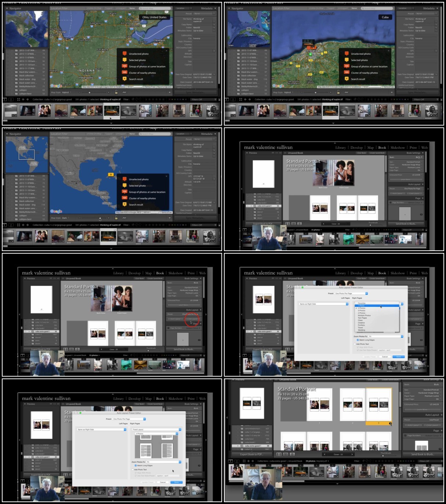Open '4 Photos' dropdown in Fixed Layout dialog
This screenshot has width=446, height=504.
coord(156,434)
